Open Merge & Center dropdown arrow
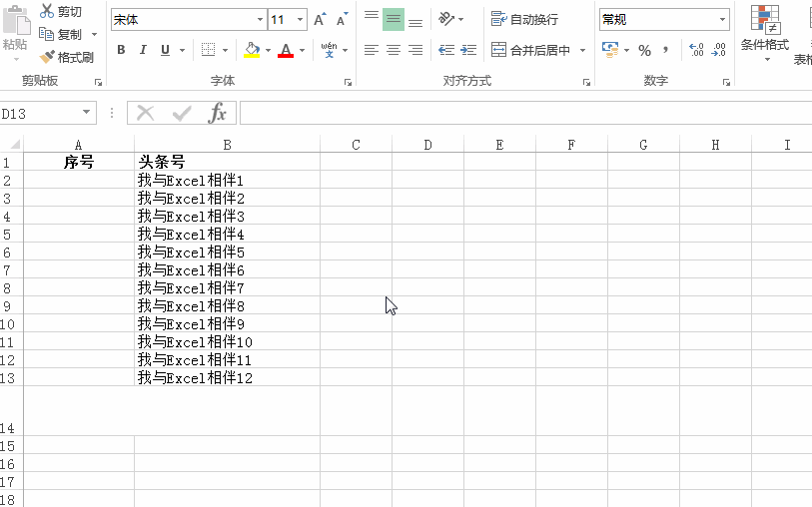This screenshot has height=507, width=812. click(582, 50)
